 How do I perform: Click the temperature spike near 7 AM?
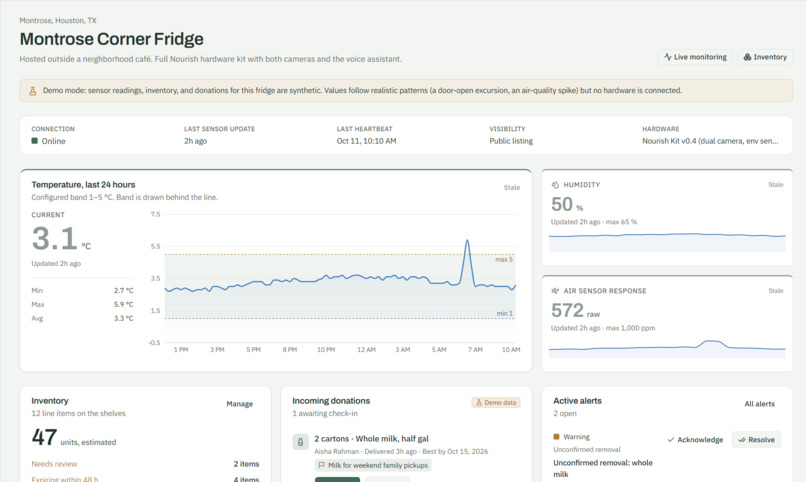click(467, 240)
